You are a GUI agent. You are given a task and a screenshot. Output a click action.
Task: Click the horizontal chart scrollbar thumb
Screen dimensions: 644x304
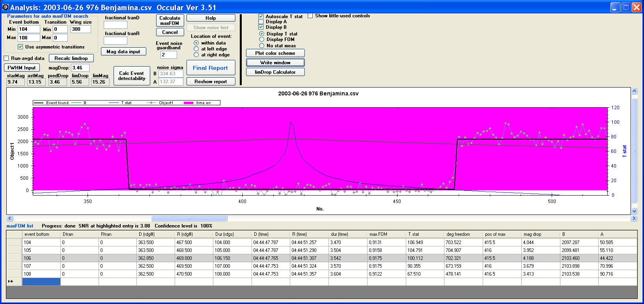[189, 218]
